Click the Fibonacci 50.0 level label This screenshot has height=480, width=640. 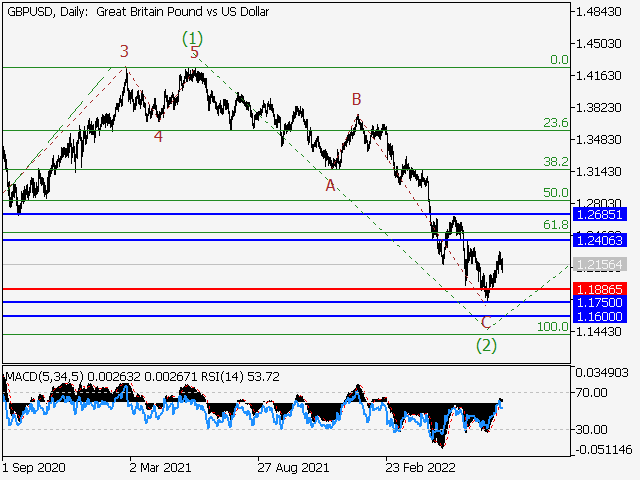pos(556,192)
